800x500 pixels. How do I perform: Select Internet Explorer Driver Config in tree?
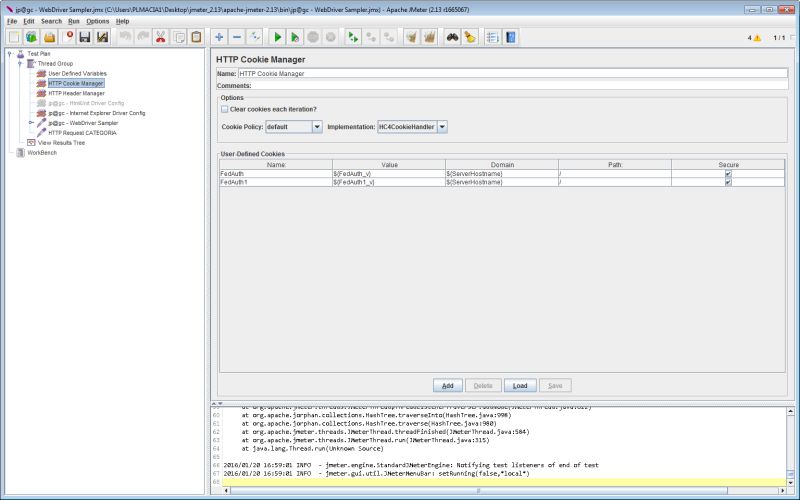coord(96,113)
